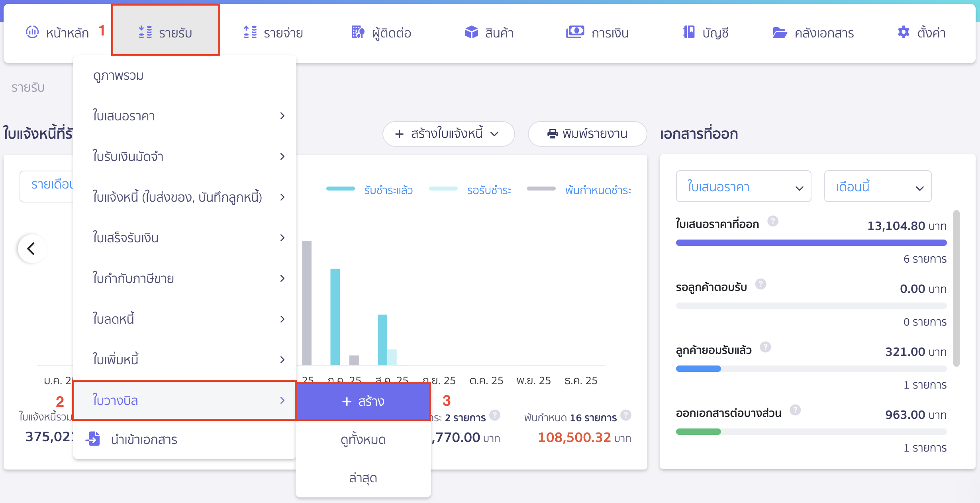Go to รายจ่าย navigation tab
This screenshot has height=503, width=980.
273,32
